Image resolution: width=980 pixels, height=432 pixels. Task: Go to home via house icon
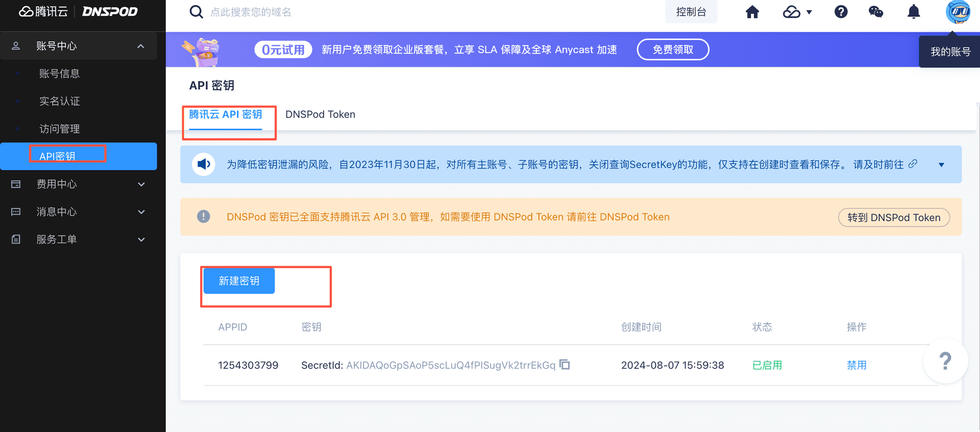752,12
